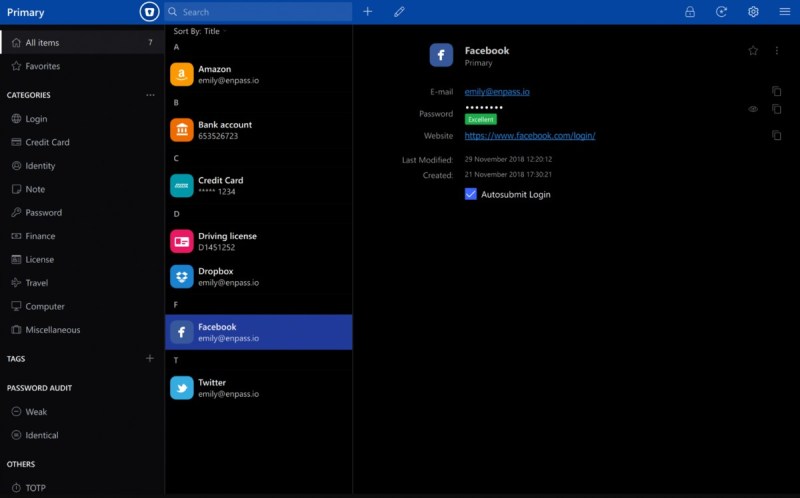Select the Note category
The height and width of the screenshot is (498, 800).
pyautogui.click(x=82, y=189)
